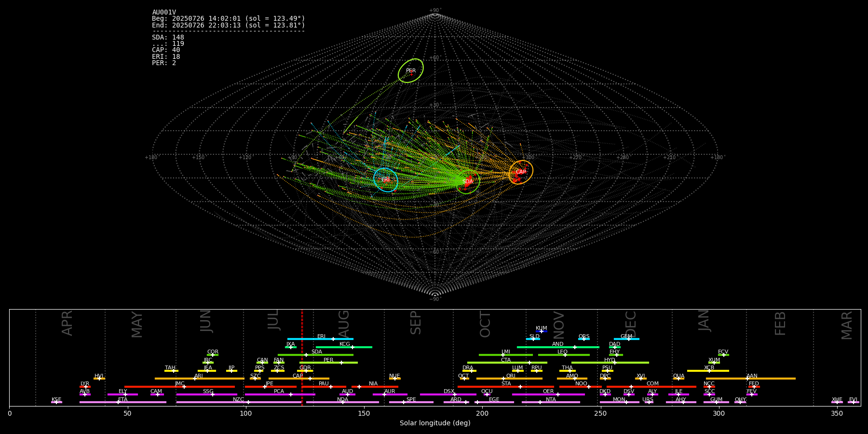The width and height of the screenshot is (868, 434).
Task: Click the AUR shower bar
Action: pyautogui.click(x=390, y=394)
